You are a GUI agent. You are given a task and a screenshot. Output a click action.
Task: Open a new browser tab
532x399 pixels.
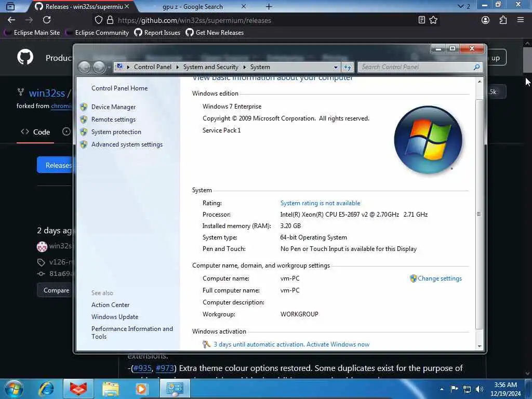269,6
